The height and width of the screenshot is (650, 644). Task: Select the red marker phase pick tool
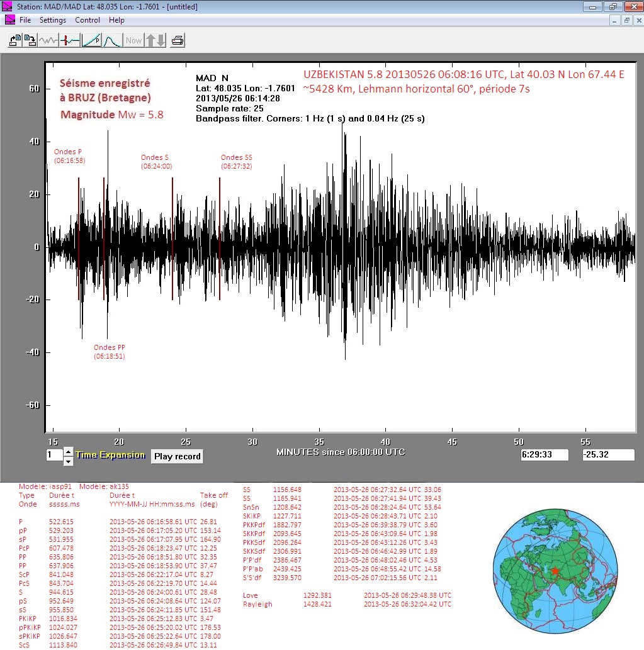coord(70,41)
